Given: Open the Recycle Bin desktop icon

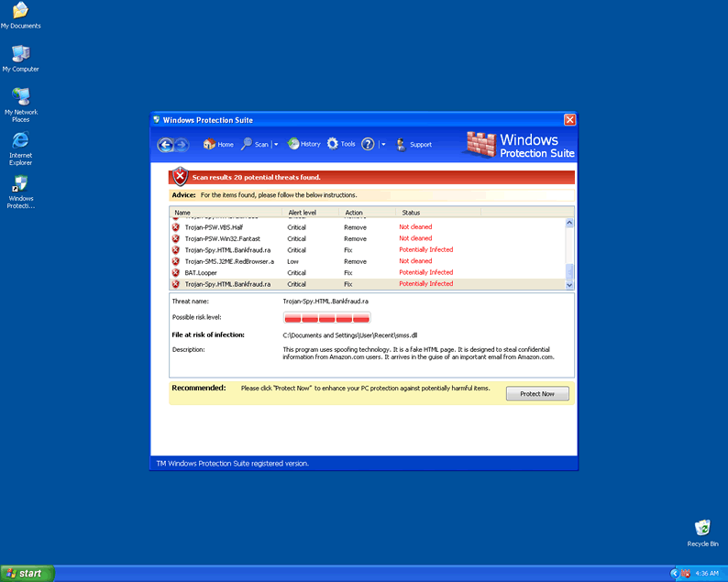Looking at the screenshot, I should [702, 532].
